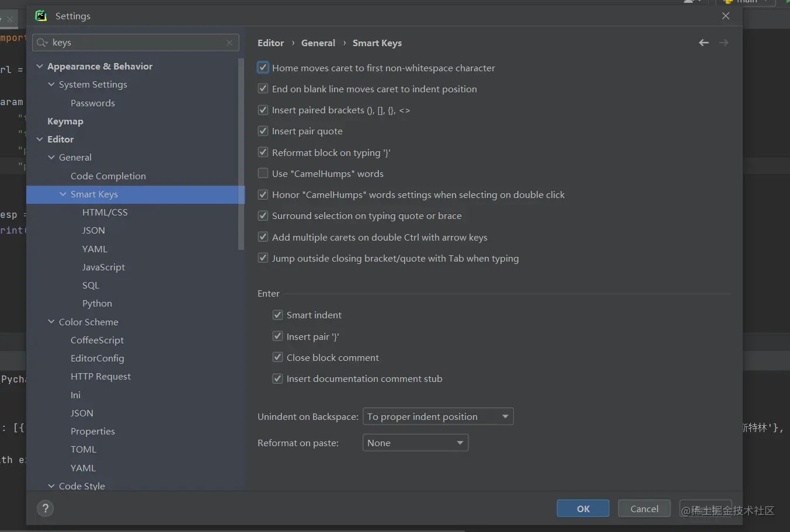790x532 pixels.
Task: Uncheck Insert pair quote
Action: pos(263,131)
